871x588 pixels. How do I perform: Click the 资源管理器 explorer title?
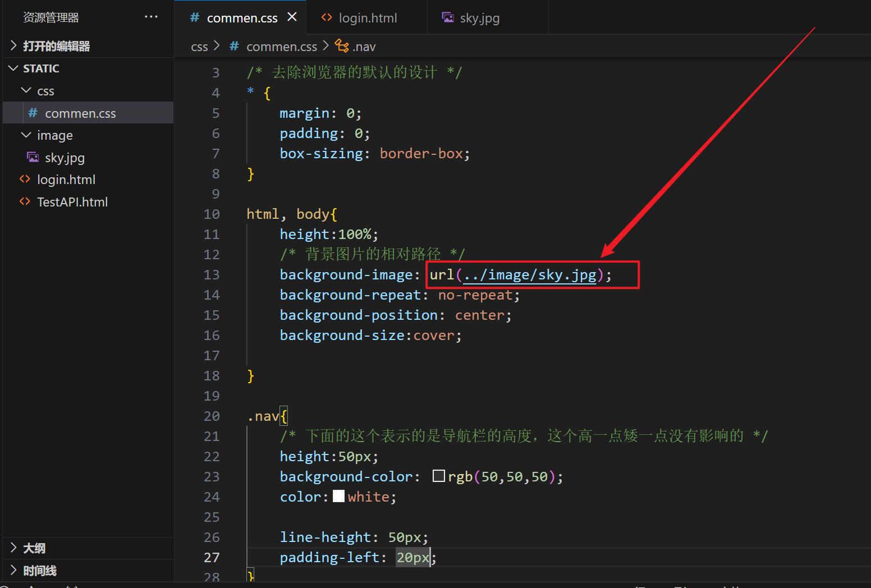pos(51,17)
